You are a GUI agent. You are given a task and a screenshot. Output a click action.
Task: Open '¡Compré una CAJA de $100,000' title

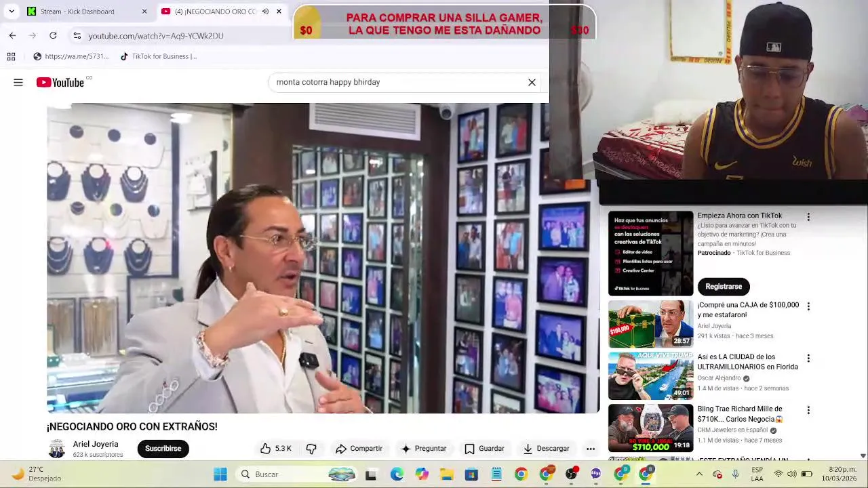coord(748,310)
